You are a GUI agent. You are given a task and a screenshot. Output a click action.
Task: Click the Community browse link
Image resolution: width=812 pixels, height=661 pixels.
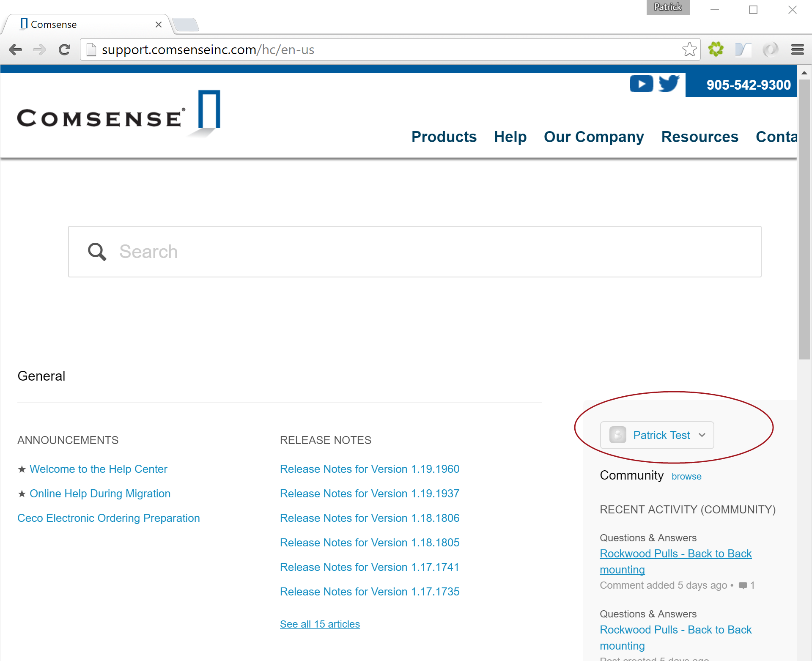click(686, 477)
